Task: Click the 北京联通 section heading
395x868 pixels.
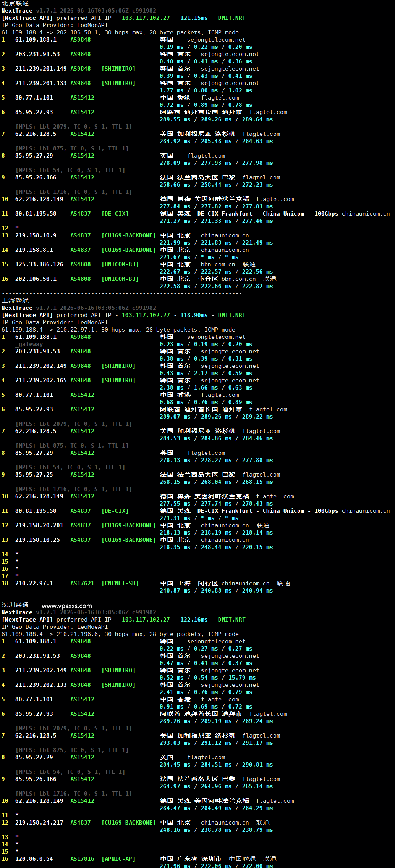Action: [x=15, y=3]
